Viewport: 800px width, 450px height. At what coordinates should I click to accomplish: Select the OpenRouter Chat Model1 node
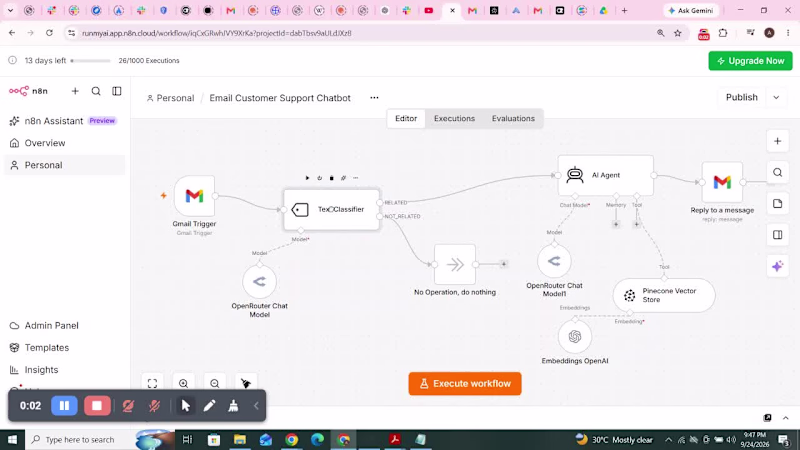point(554,261)
